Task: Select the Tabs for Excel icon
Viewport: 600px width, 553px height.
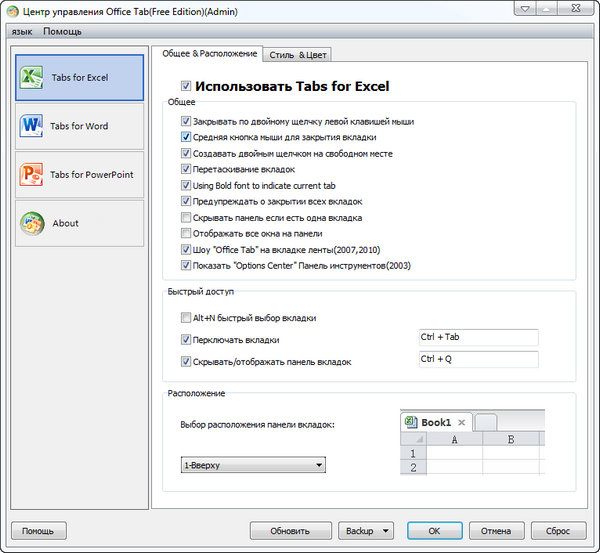Action: (x=31, y=77)
